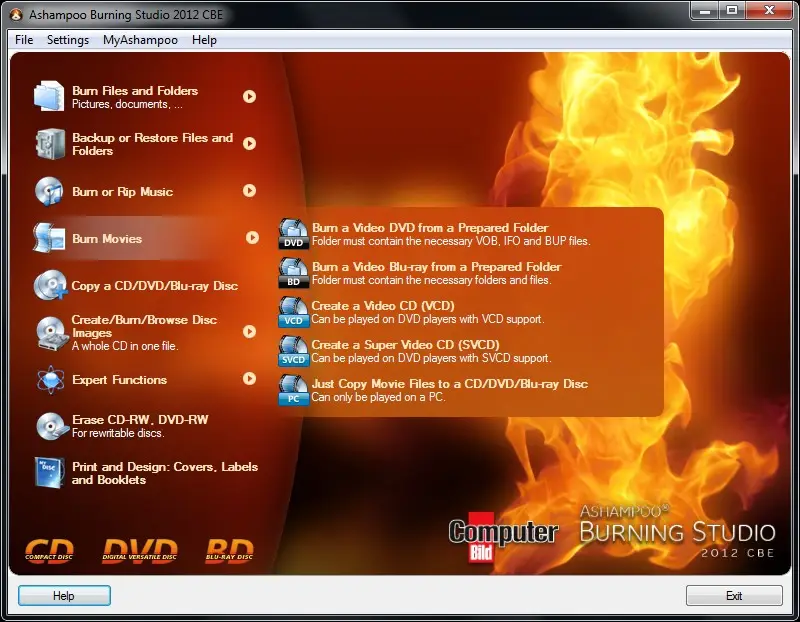This screenshot has height=622, width=800.
Task: Click the Help button at bottom left
Action: [x=64, y=595]
